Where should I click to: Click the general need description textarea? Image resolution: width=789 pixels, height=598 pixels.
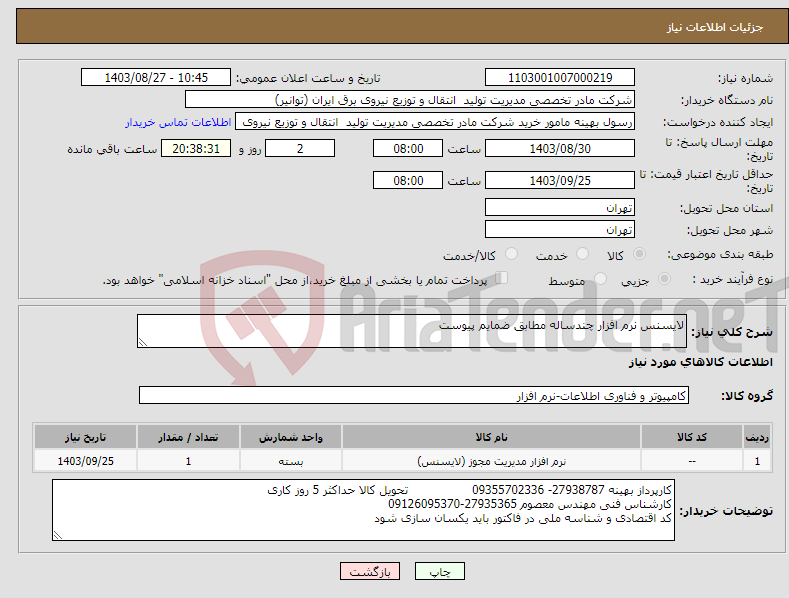412,331
